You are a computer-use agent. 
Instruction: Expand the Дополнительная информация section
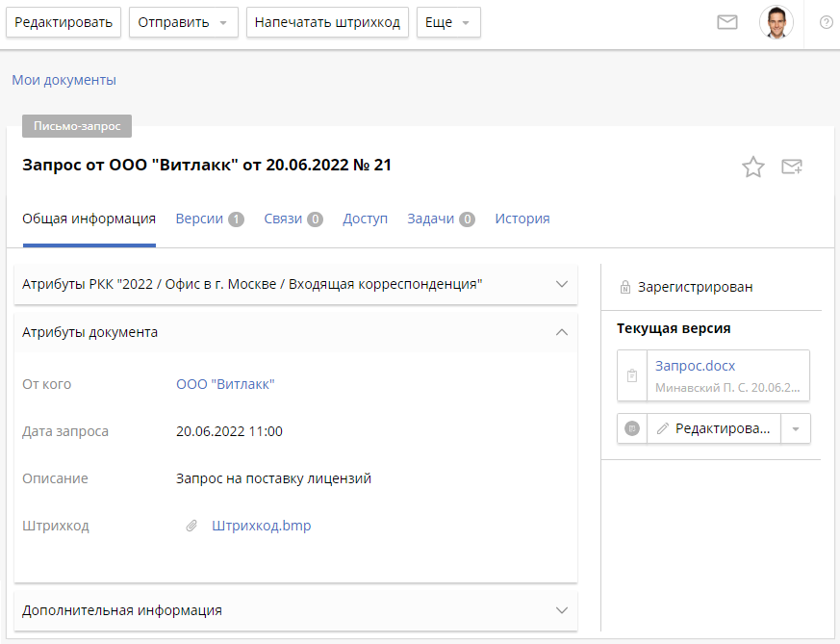coord(562,609)
